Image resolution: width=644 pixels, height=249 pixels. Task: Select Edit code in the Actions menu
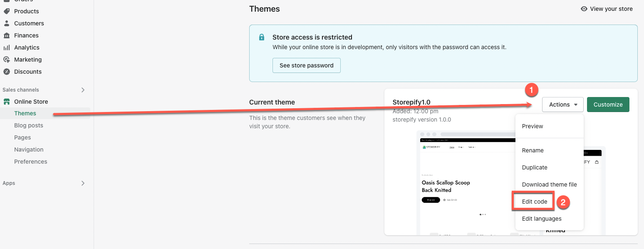click(x=550, y=202)
